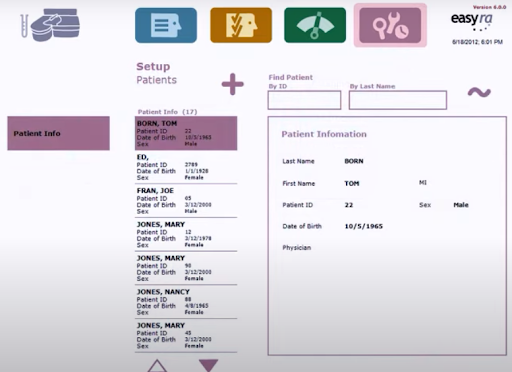The width and height of the screenshot is (512, 372).
Task: Click Date of Birth label in details panel
Action: point(302,226)
